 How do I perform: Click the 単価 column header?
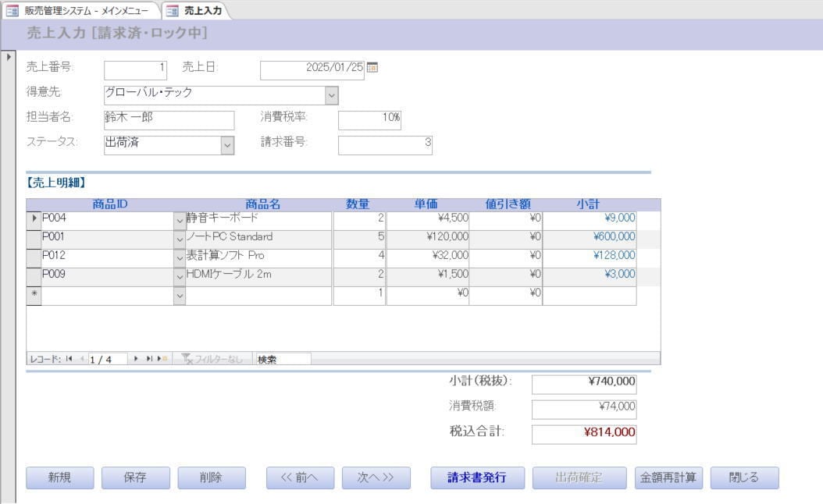[426, 204]
